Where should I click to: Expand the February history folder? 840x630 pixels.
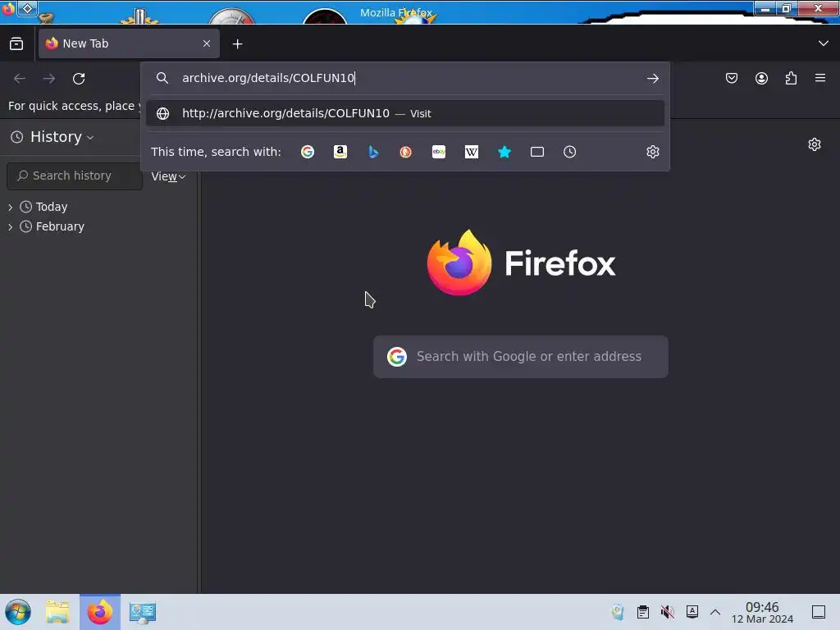(10, 227)
